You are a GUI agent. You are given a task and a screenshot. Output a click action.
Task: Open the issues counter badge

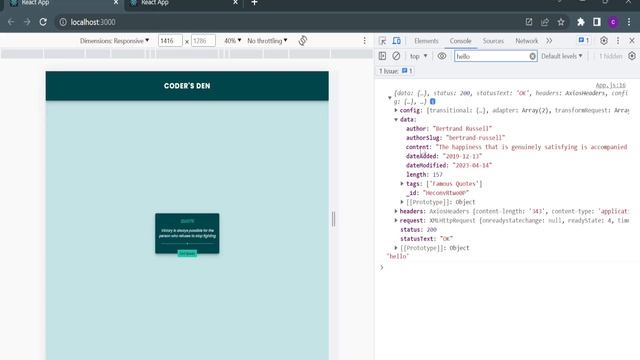(583, 40)
